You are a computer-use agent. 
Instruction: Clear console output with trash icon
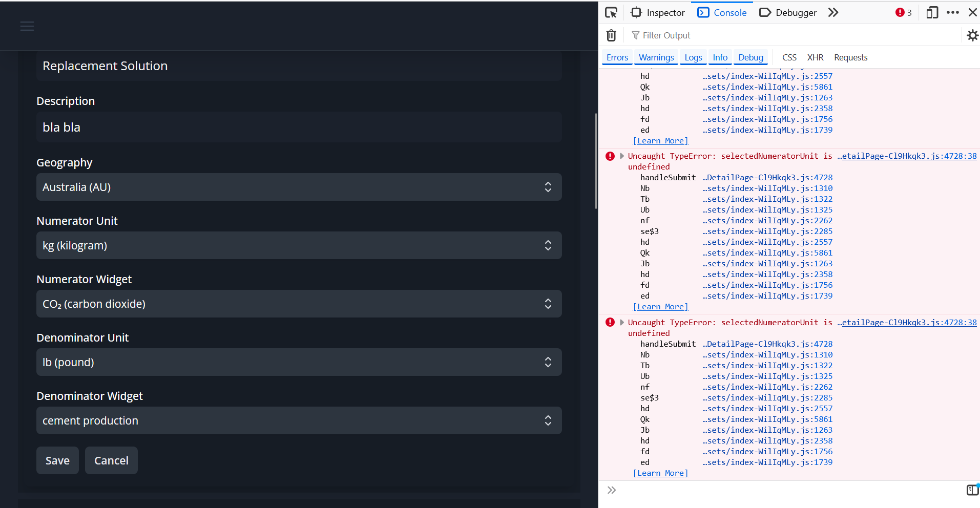[x=611, y=35]
